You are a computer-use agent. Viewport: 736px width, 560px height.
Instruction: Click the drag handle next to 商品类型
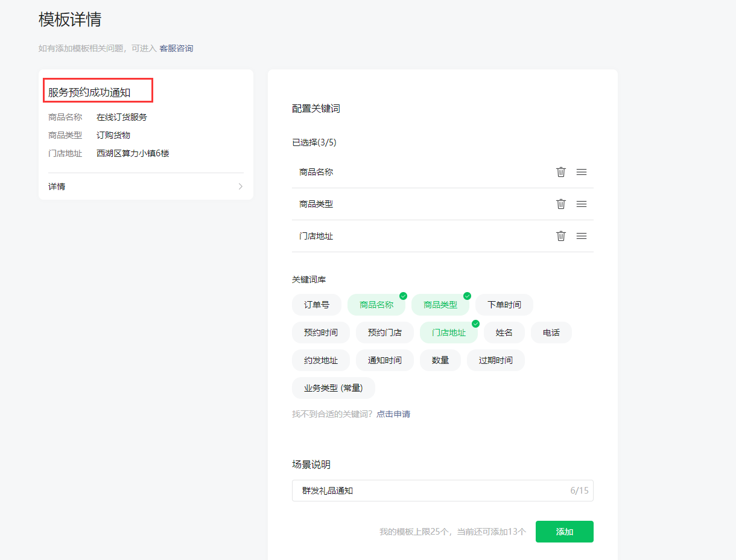click(581, 203)
